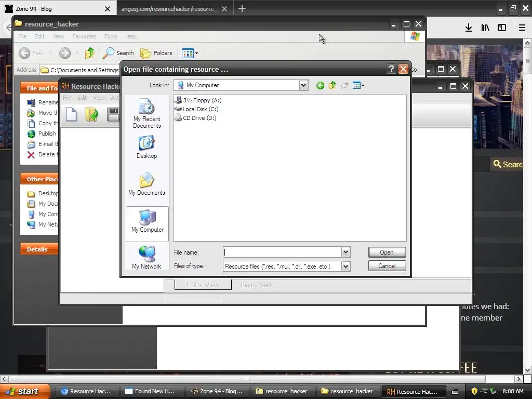Click Up folder icon in Explorer toolbar

[x=89, y=53]
